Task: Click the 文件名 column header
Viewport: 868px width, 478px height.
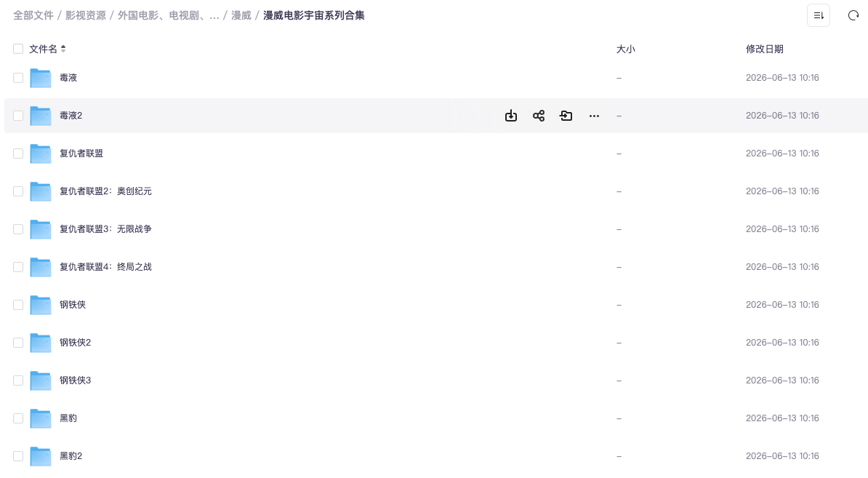Action: pyautogui.click(x=43, y=49)
